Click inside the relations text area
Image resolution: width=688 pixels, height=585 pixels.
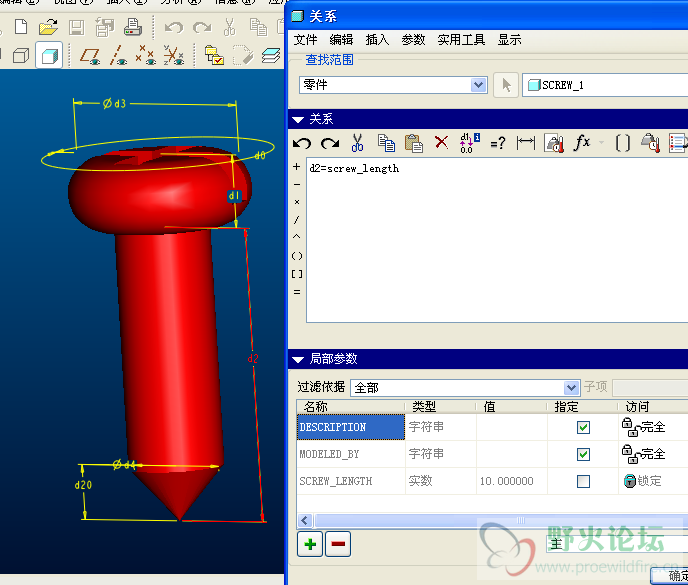[x=497, y=240]
